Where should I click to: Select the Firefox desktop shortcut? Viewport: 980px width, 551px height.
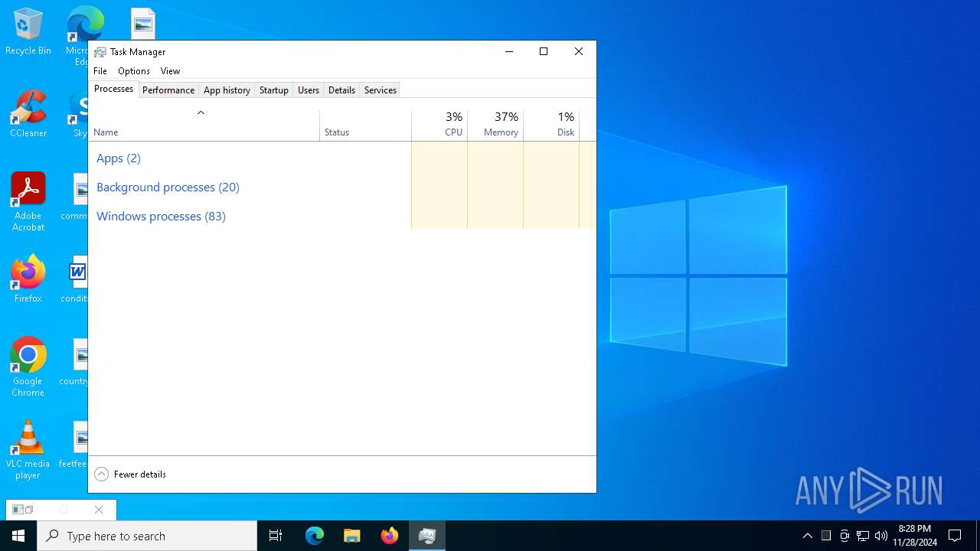coord(28,279)
